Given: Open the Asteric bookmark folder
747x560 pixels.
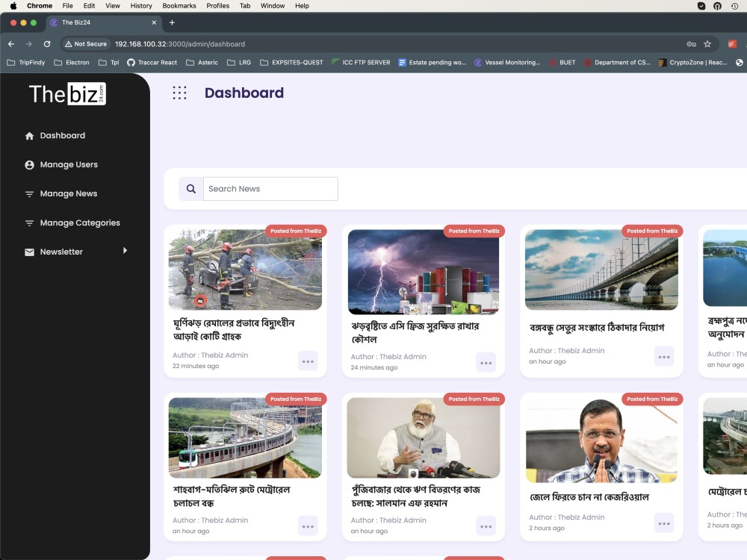Looking at the screenshot, I should (x=202, y=63).
